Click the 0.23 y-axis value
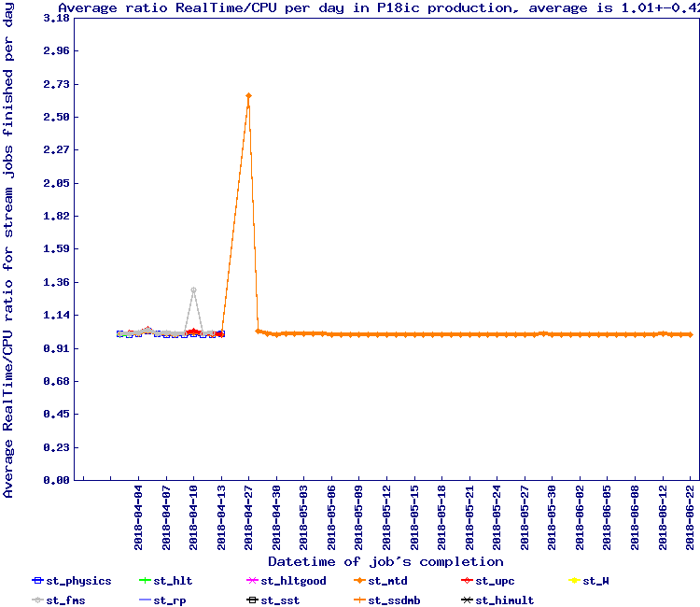The height and width of the screenshot is (607, 700). point(56,447)
